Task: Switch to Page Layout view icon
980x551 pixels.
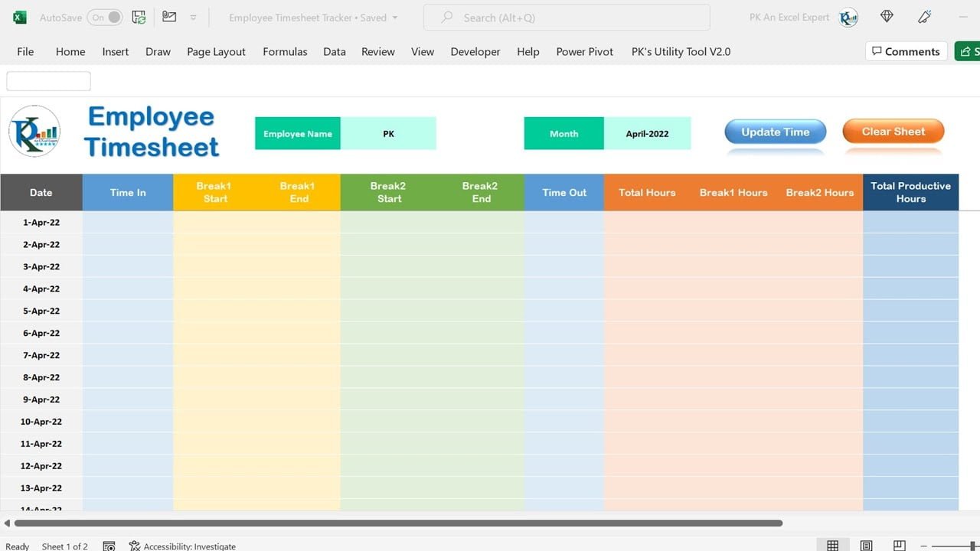Action: (x=866, y=546)
